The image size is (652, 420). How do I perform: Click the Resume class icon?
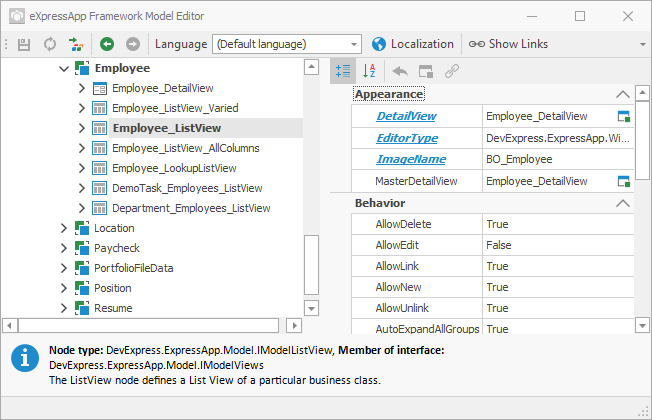pyautogui.click(x=82, y=308)
